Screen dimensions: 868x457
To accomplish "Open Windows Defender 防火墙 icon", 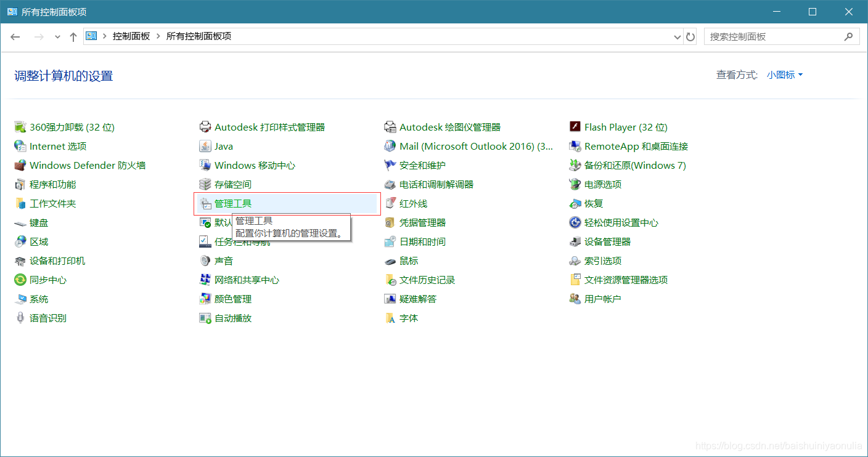I will [x=20, y=165].
